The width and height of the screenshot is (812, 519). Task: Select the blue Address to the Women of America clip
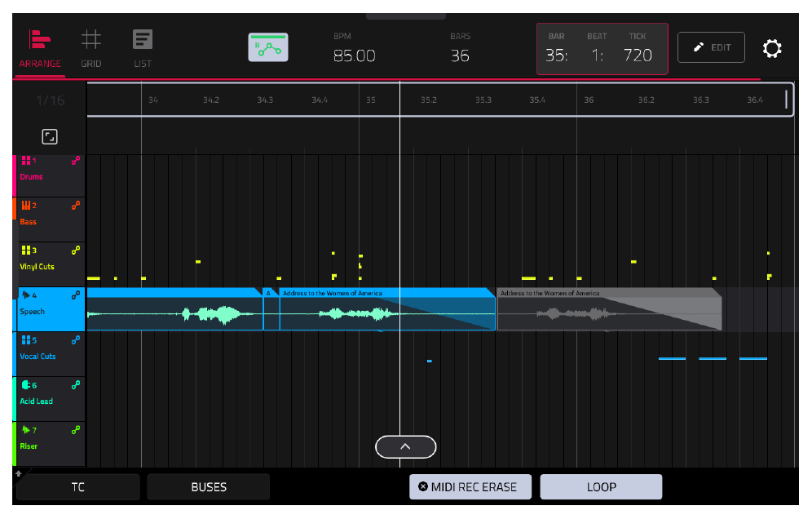[387, 309]
